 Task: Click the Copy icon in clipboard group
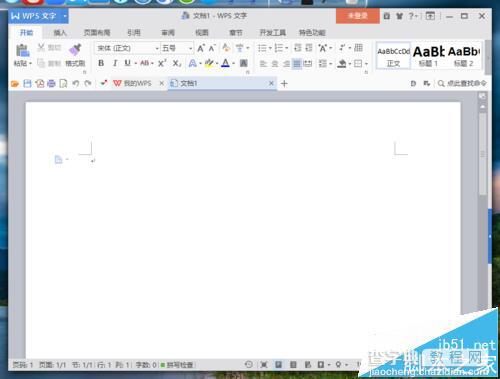pyautogui.click(x=41, y=63)
